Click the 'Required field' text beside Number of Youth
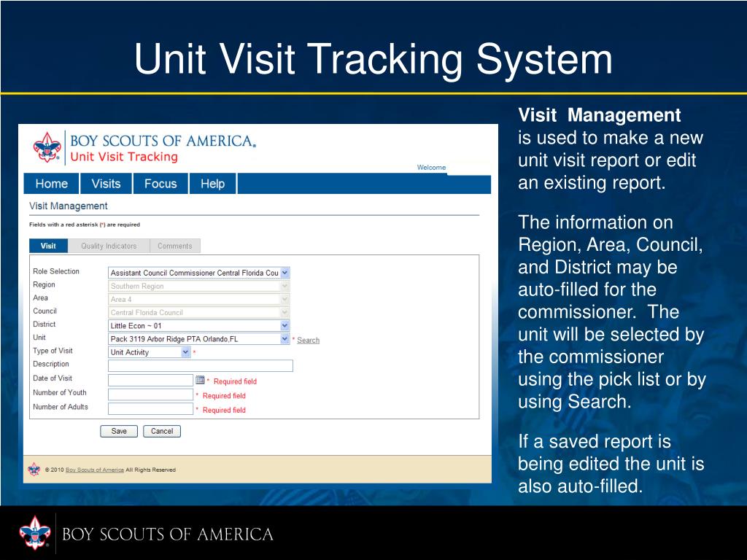Viewport: 747px width, 560px height. 224,396
